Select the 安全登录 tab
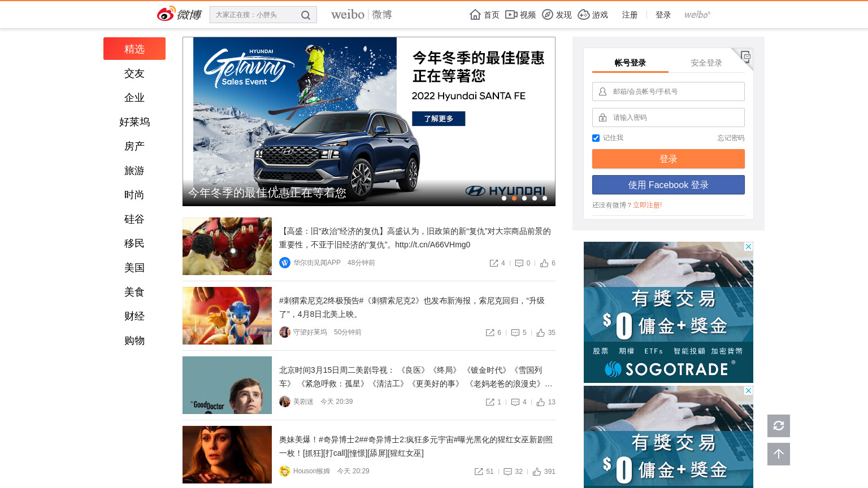868x488 pixels. pos(706,63)
